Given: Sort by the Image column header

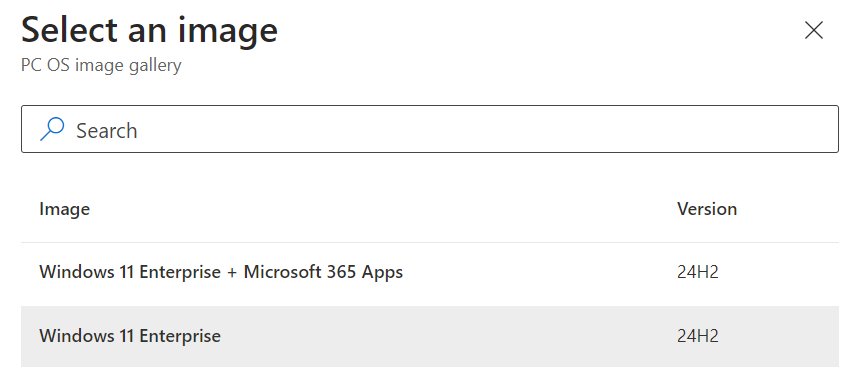Looking at the screenshot, I should coord(64,209).
